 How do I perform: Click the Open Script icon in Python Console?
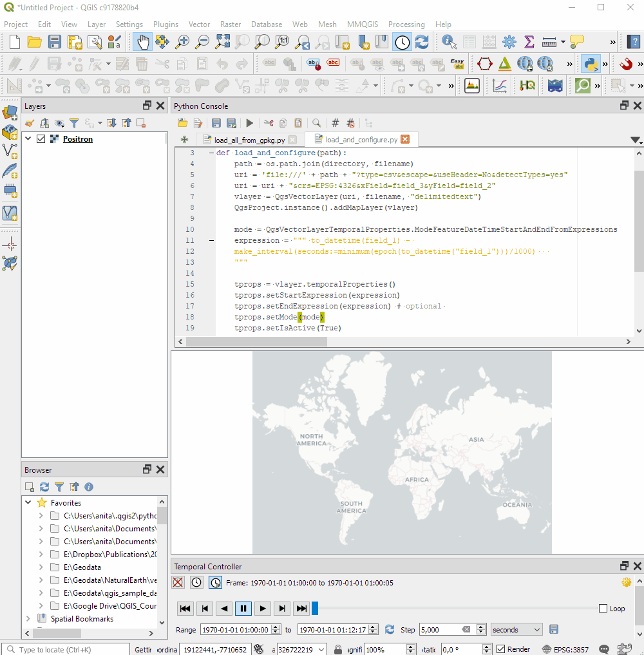pos(182,123)
